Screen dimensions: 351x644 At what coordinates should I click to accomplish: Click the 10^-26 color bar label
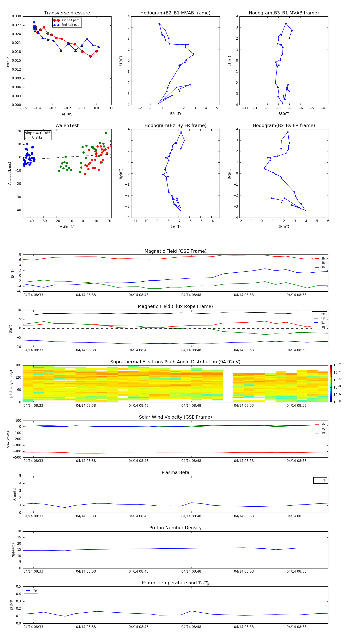point(337,365)
